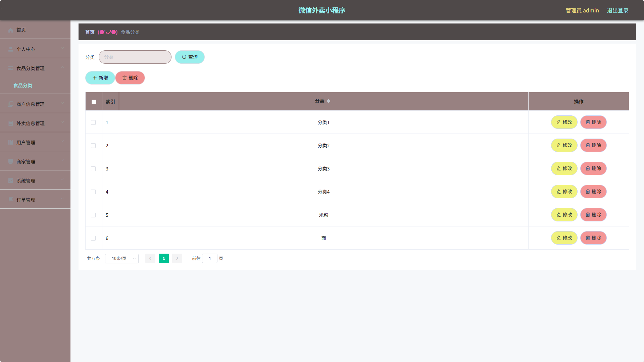Click the sort arrows in 分类 column header

pos(329,101)
